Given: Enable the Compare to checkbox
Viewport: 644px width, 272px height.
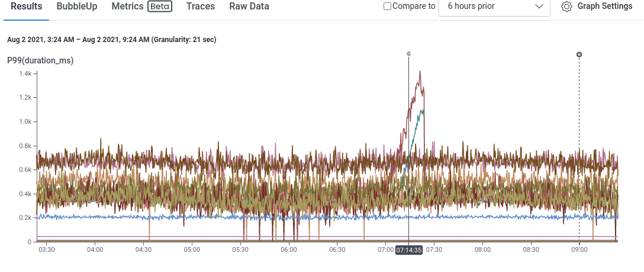Looking at the screenshot, I should (388, 7).
